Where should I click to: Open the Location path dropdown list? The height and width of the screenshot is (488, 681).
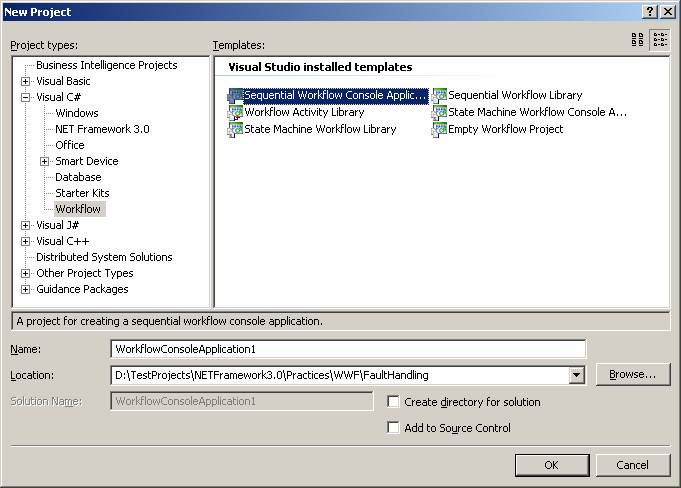point(576,375)
